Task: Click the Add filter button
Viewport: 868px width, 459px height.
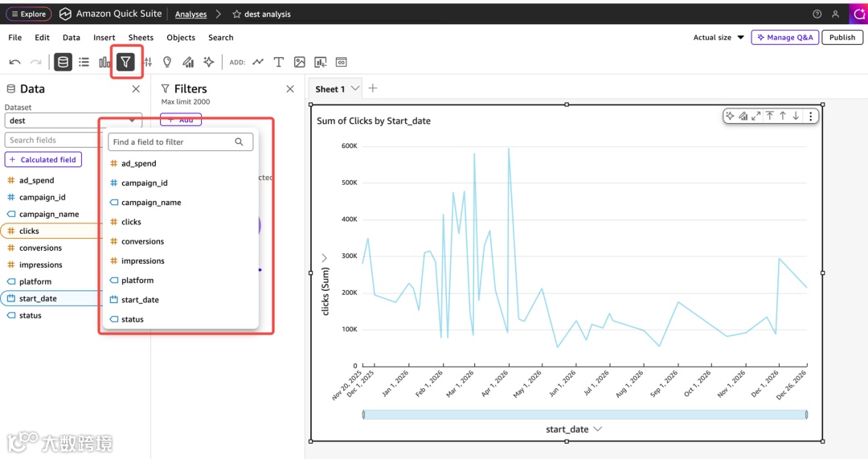Action: pos(181,120)
